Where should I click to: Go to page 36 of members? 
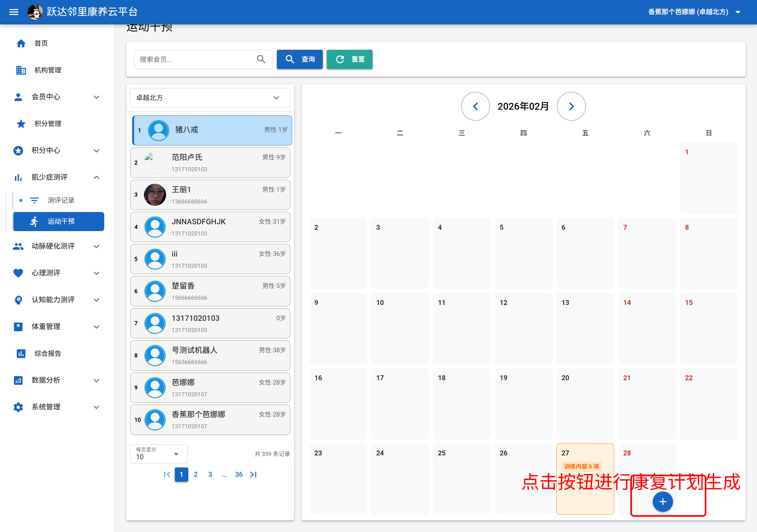point(239,475)
